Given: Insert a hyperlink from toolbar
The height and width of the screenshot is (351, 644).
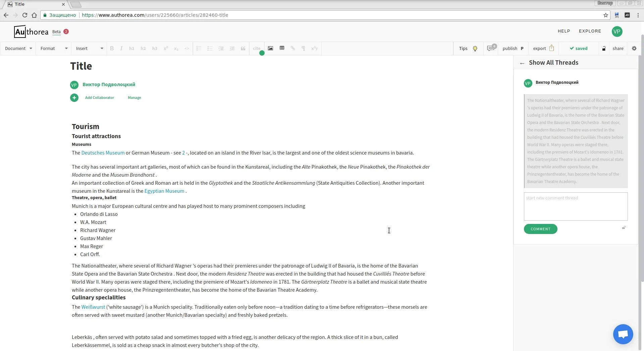Looking at the screenshot, I should [293, 48].
